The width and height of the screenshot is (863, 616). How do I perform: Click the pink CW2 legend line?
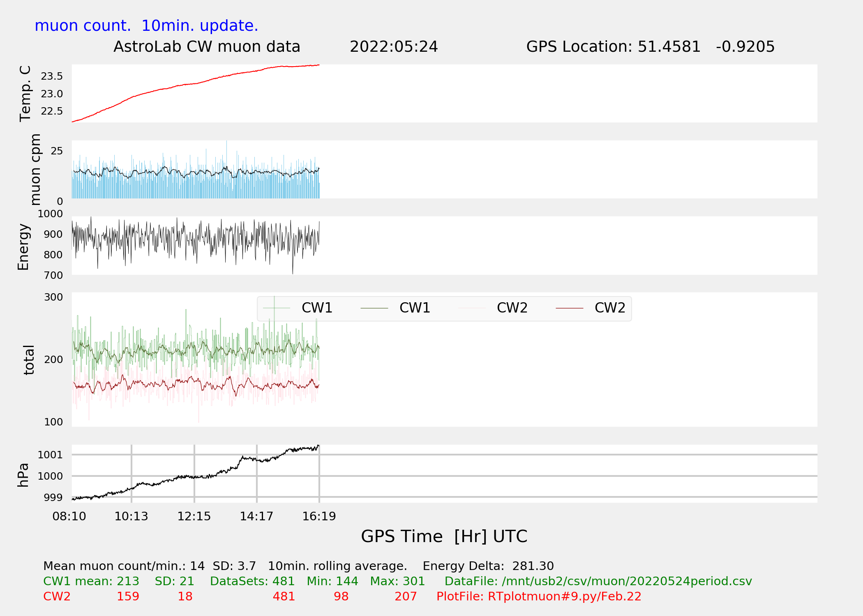coord(472,308)
